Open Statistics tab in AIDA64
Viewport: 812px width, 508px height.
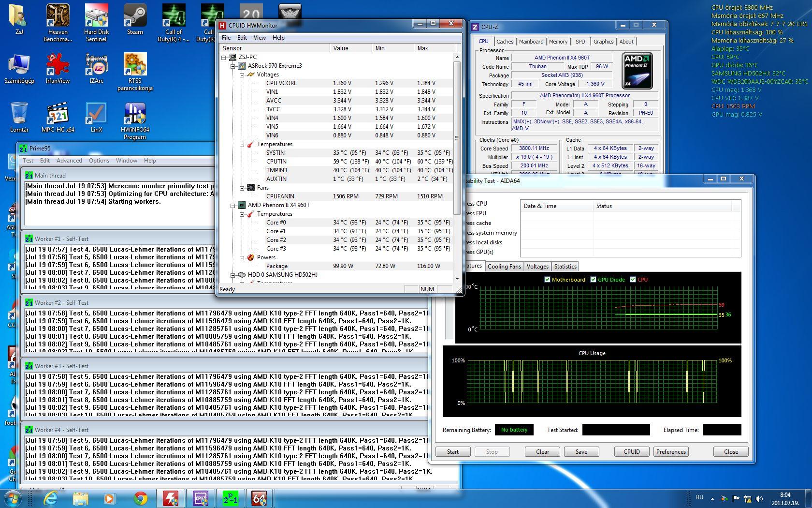(565, 267)
